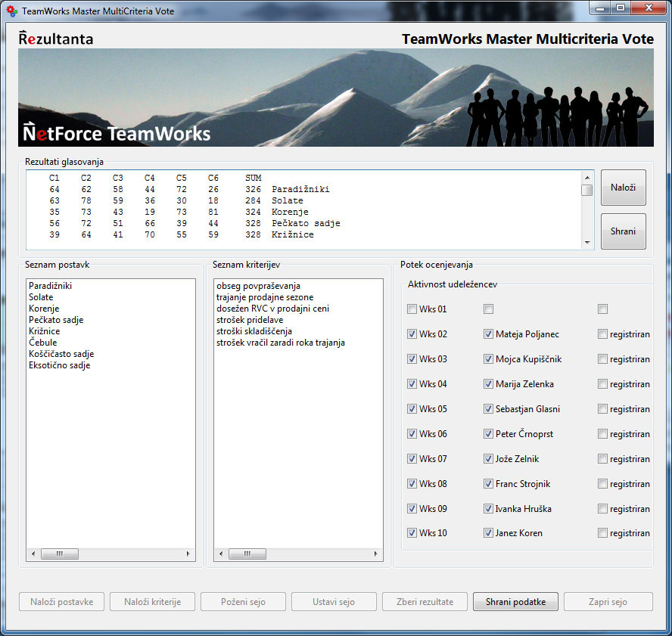Click left arrow of Seznam postavk scrollbar
The width and height of the screenshot is (672, 636).
33,554
